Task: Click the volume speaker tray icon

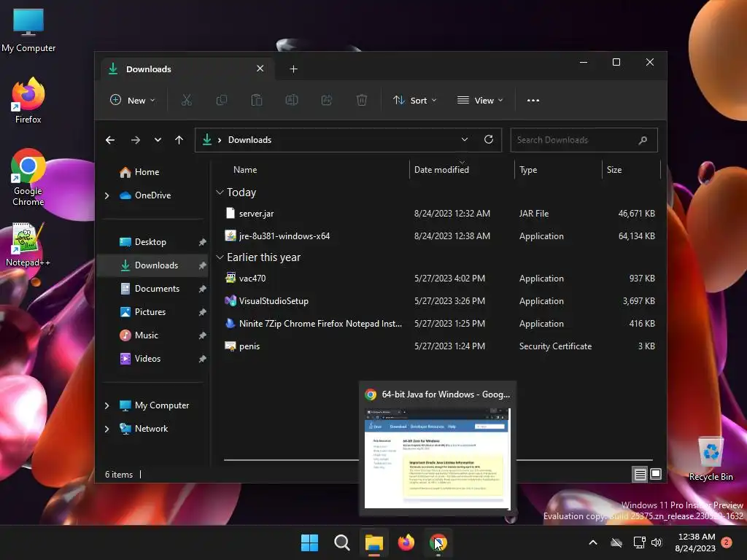Action: coord(657,542)
